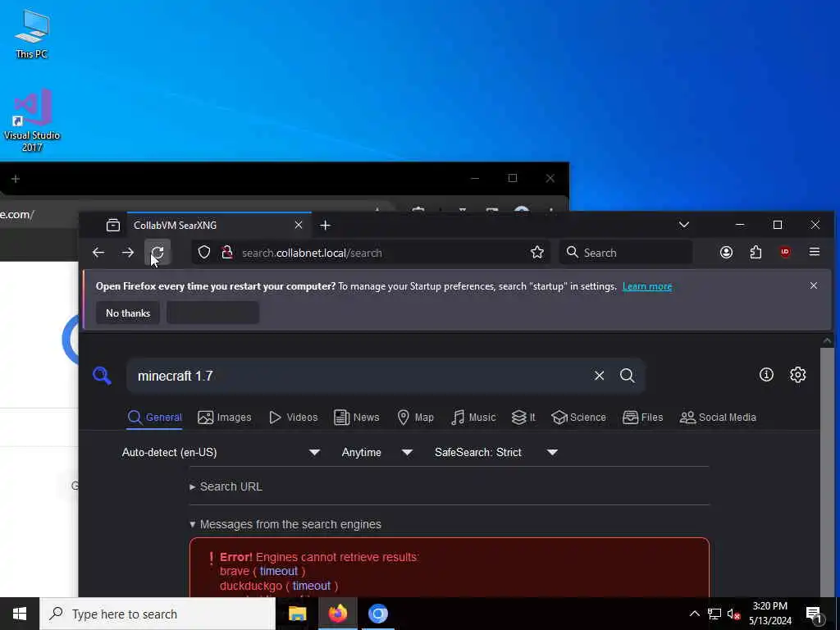
Task: Click the taskbar search box
Action: pos(157,614)
